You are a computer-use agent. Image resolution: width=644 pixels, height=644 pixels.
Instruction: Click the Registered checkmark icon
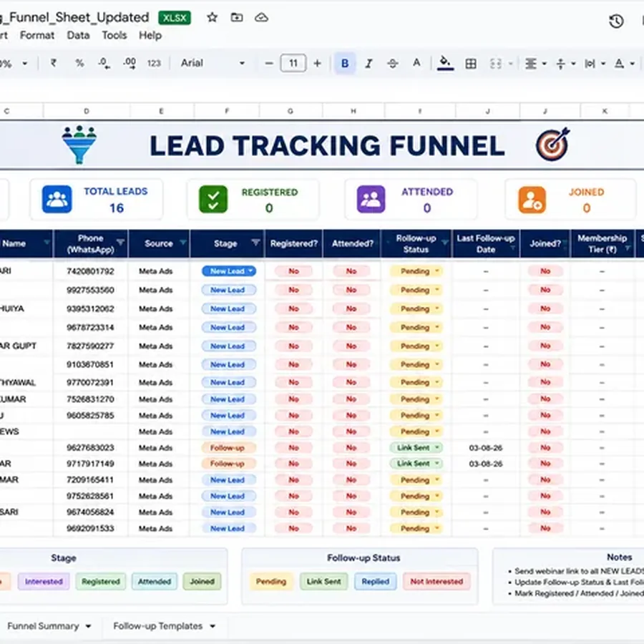[x=213, y=199]
